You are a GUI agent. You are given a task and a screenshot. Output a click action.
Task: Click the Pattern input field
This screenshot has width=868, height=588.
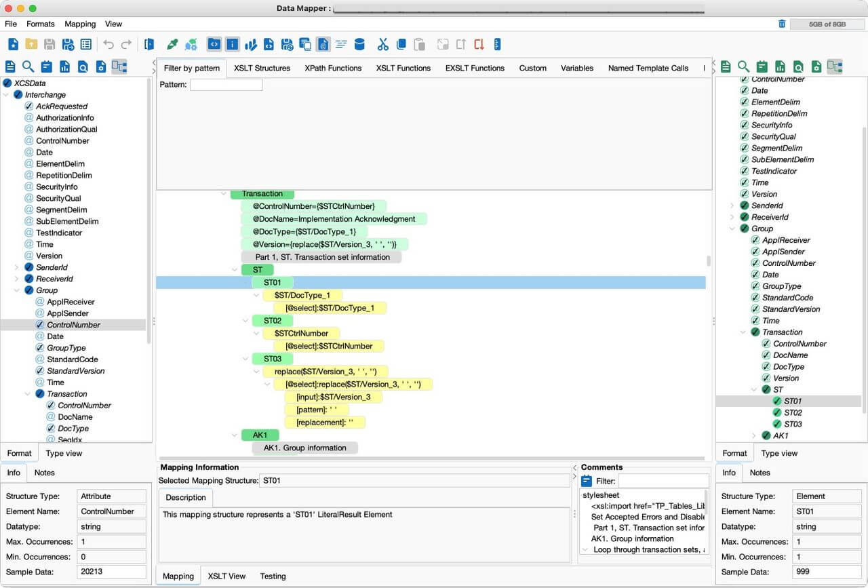pyautogui.click(x=226, y=85)
